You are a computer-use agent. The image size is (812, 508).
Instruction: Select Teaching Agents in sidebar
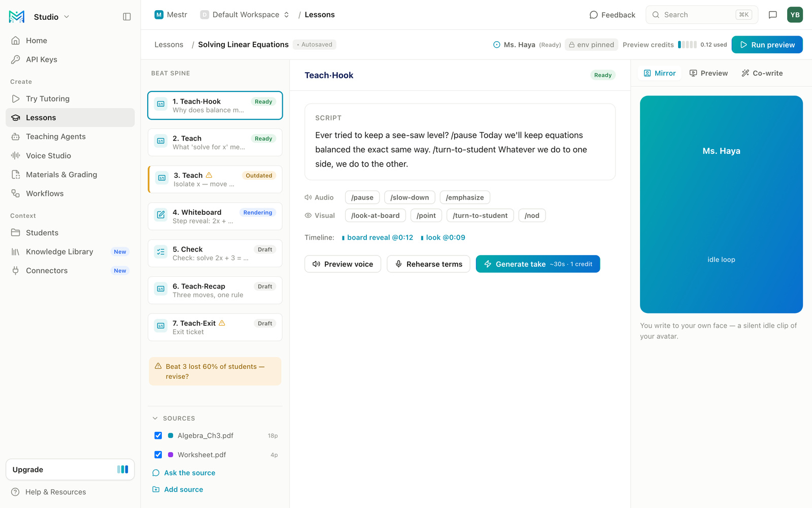click(70, 137)
